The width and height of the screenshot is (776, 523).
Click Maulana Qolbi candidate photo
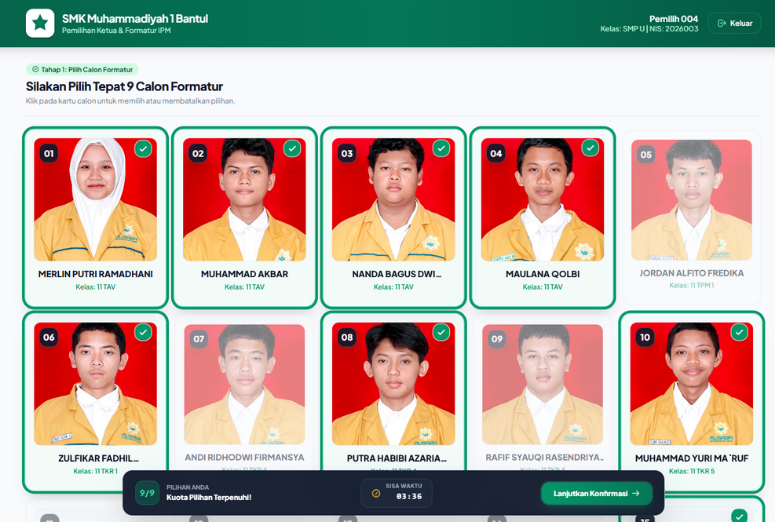542,199
